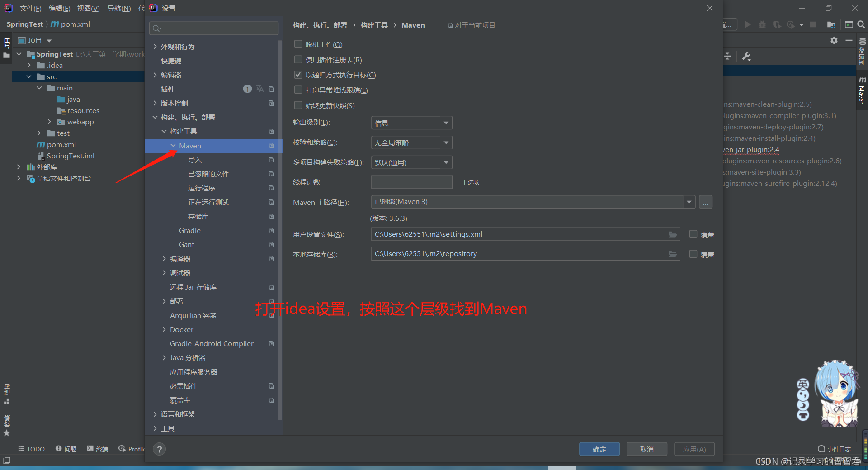Open the Maven side tool tab
868x470 pixels.
[x=862, y=91]
